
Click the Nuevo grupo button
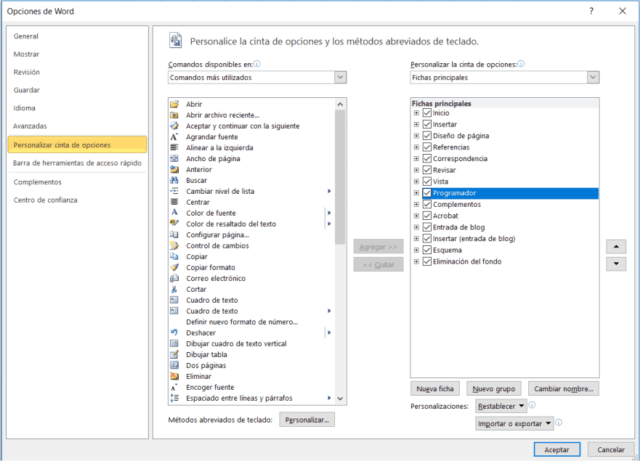click(x=494, y=389)
